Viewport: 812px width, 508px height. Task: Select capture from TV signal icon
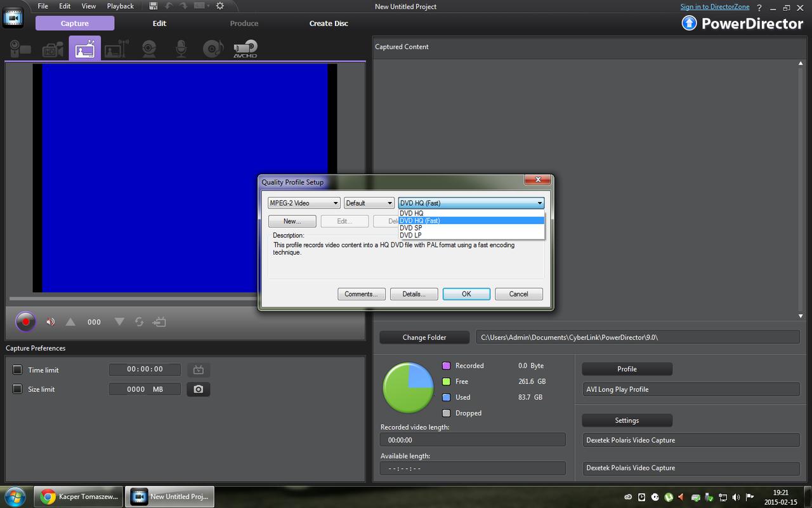coord(84,49)
